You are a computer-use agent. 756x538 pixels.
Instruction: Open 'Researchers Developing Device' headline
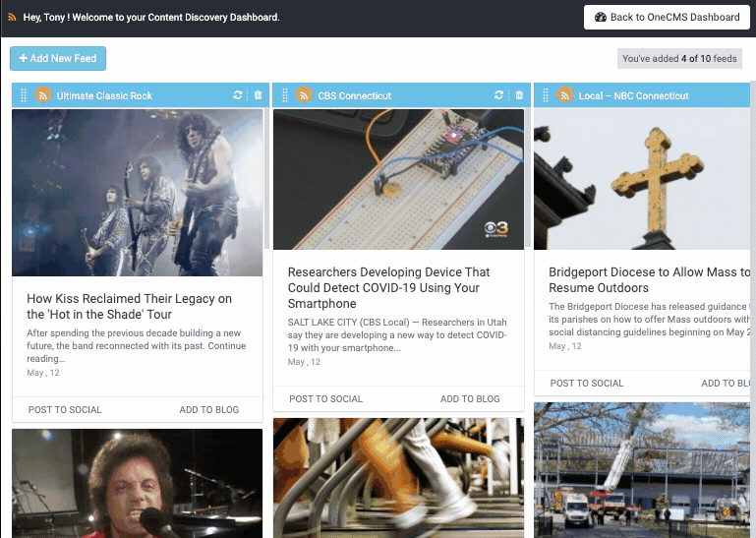coord(388,287)
